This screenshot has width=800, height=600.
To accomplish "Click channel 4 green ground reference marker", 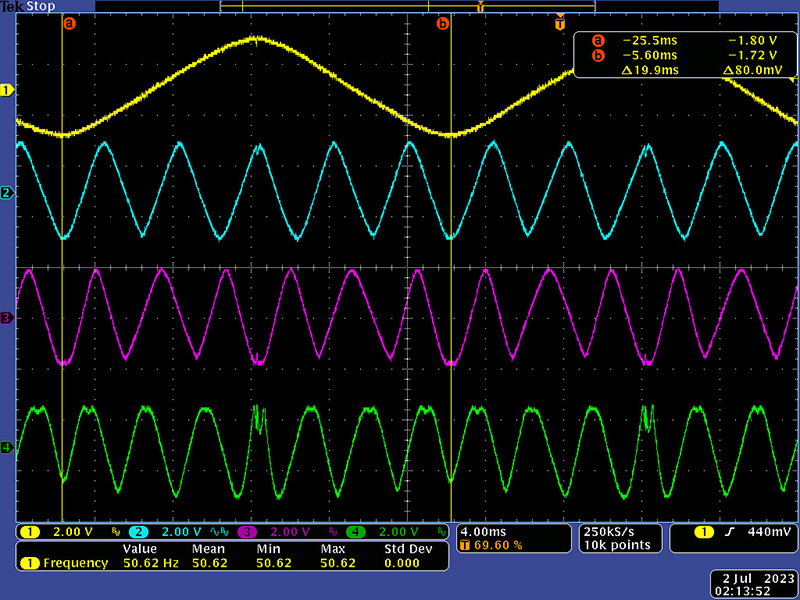I will [7, 447].
